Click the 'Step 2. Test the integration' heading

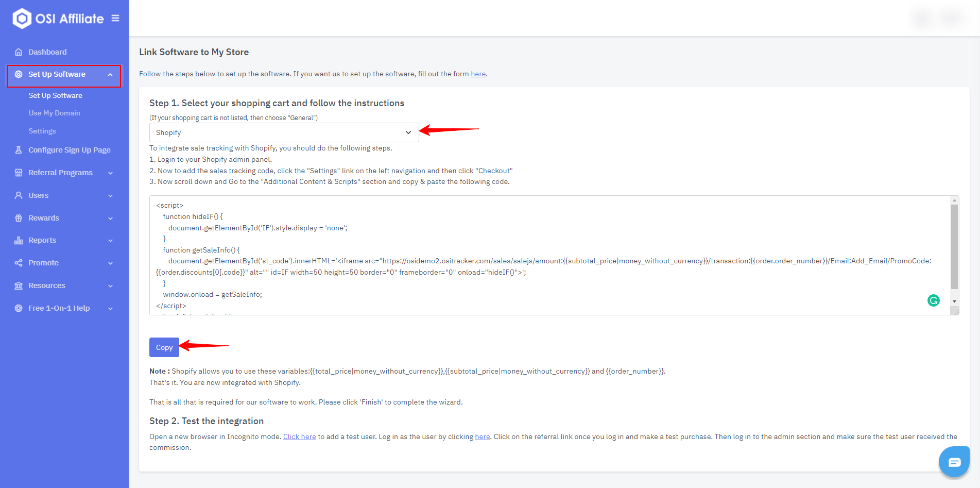tap(207, 421)
